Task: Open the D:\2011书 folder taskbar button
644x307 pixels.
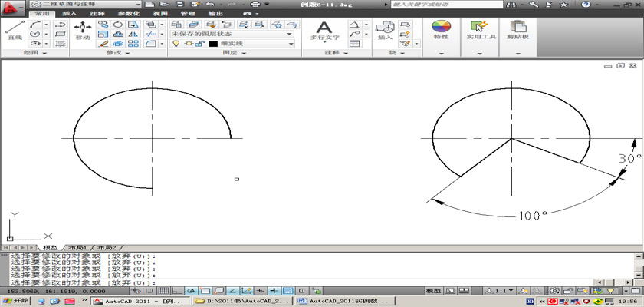Action: (242, 302)
